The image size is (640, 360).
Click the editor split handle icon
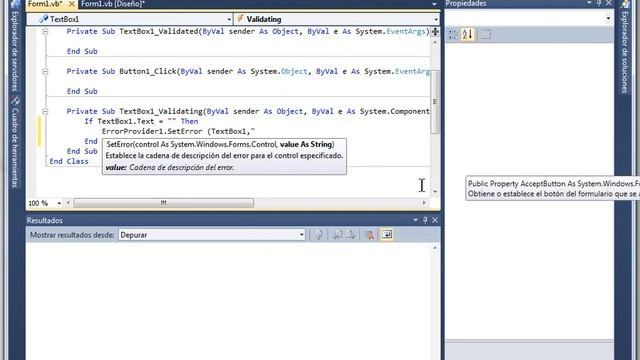pyautogui.click(x=435, y=31)
